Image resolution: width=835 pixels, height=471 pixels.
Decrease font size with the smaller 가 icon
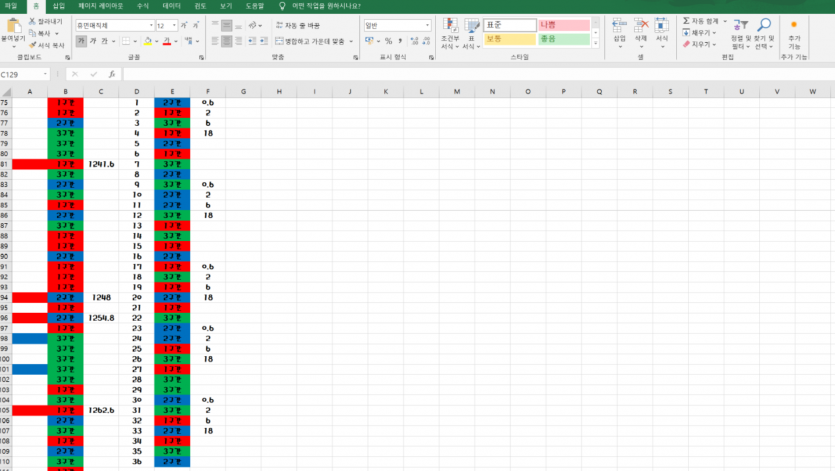coord(196,25)
